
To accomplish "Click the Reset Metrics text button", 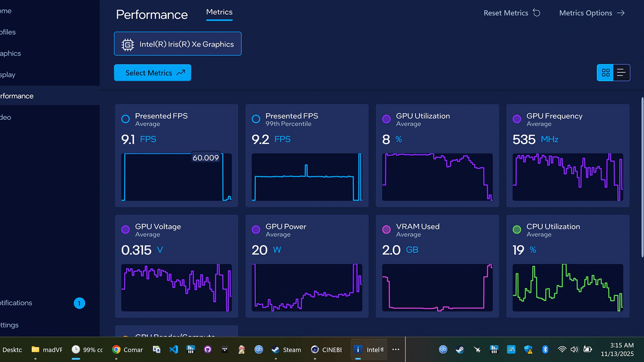I will tap(506, 13).
